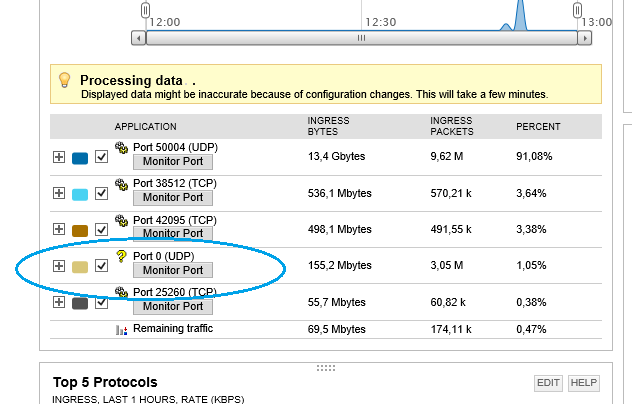
Task: Expand the Port 25260 (TCP) row
Action: pyautogui.click(x=59, y=302)
